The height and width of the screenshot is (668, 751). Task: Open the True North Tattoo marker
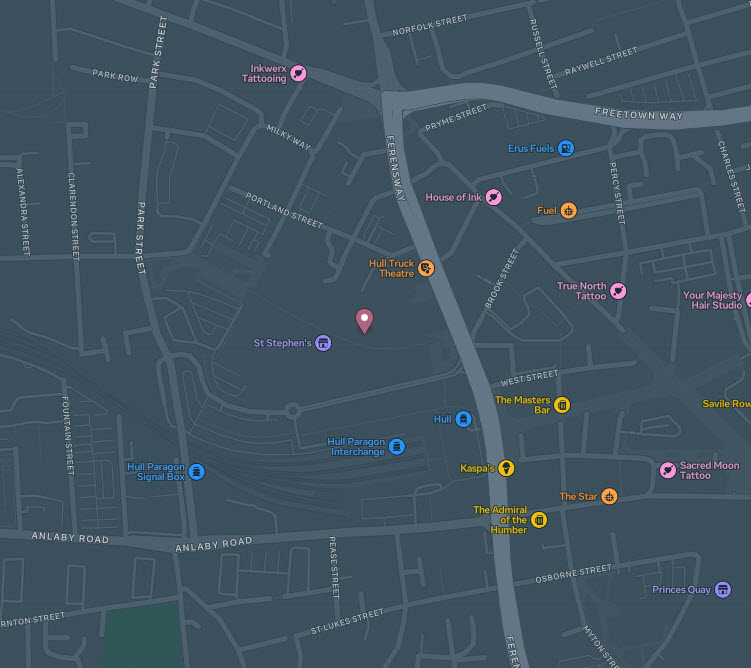tap(618, 291)
